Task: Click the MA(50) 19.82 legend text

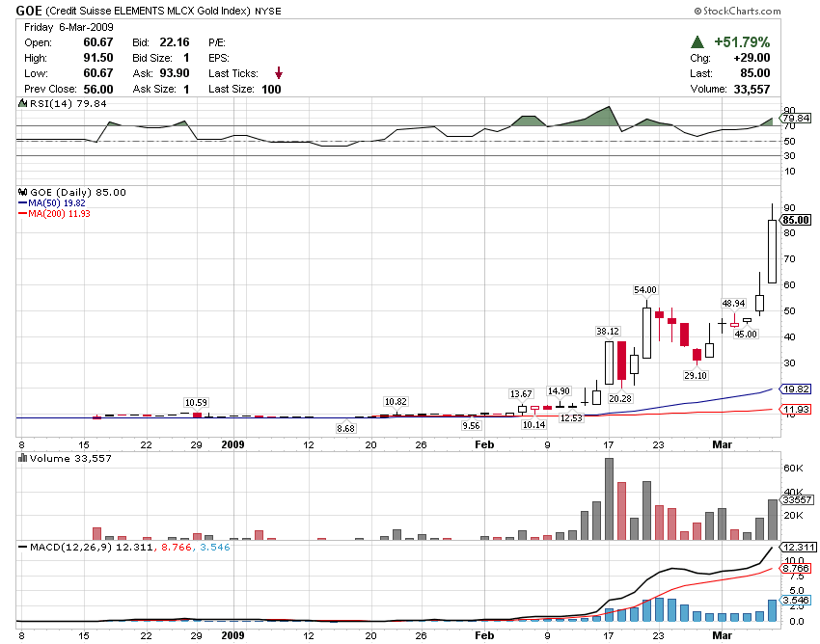Action: [x=57, y=202]
